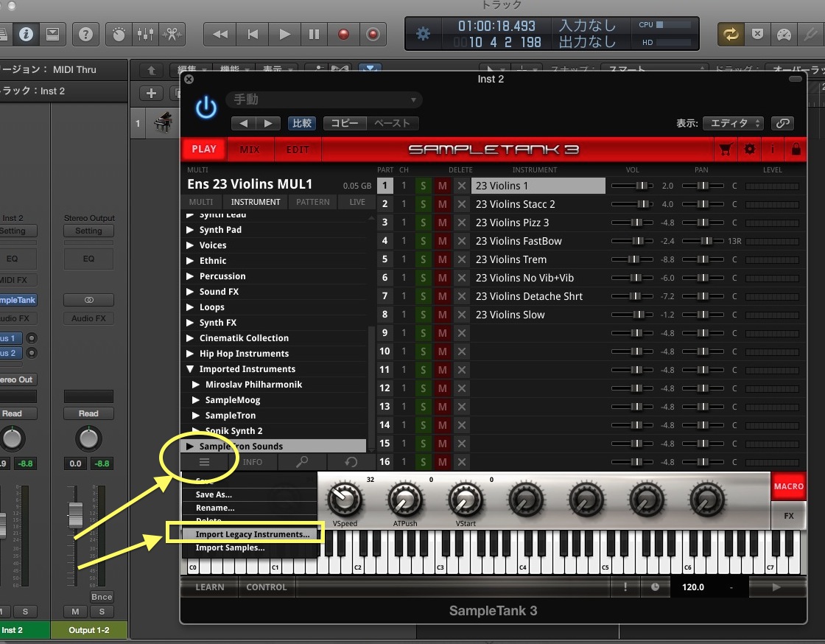The height and width of the screenshot is (644, 825).
Task: Select the LIVE browser tab
Action: (357, 202)
